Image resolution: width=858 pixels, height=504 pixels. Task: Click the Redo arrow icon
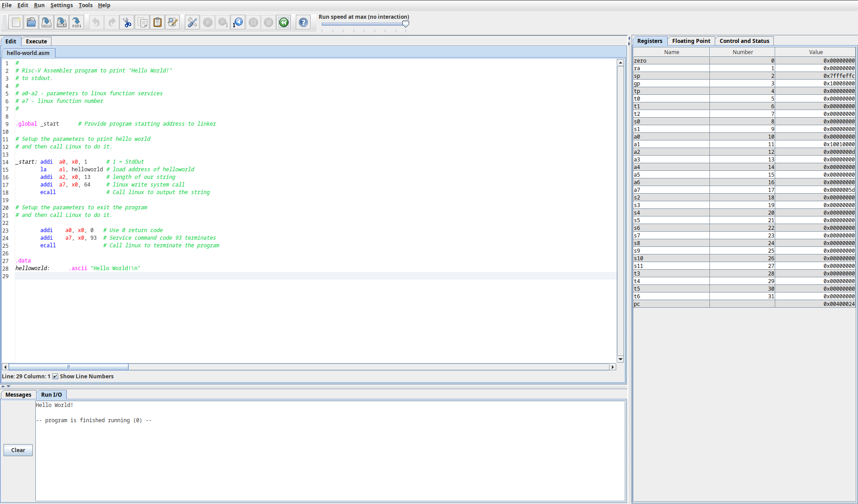(x=111, y=22)
